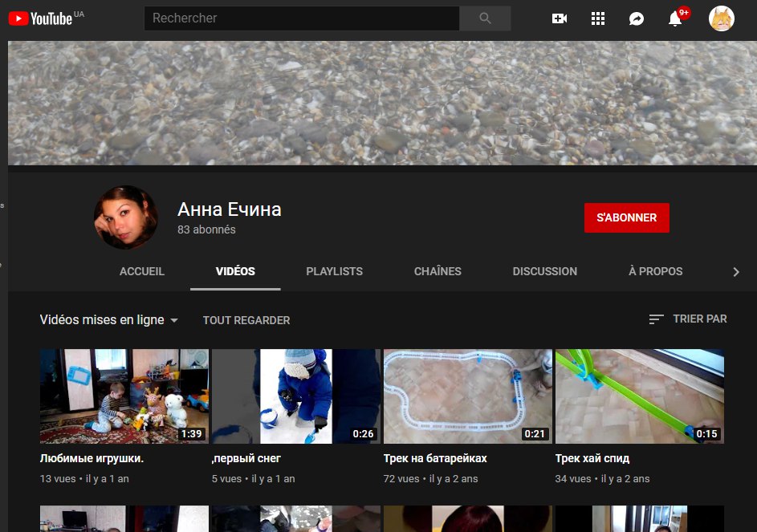Click the 34 vues metadata text
The image size is (757, 532).
tap(573, 479)
